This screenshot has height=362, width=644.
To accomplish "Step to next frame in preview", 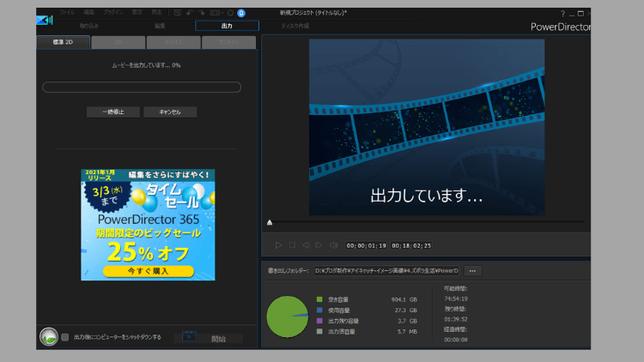I will 319,245.
